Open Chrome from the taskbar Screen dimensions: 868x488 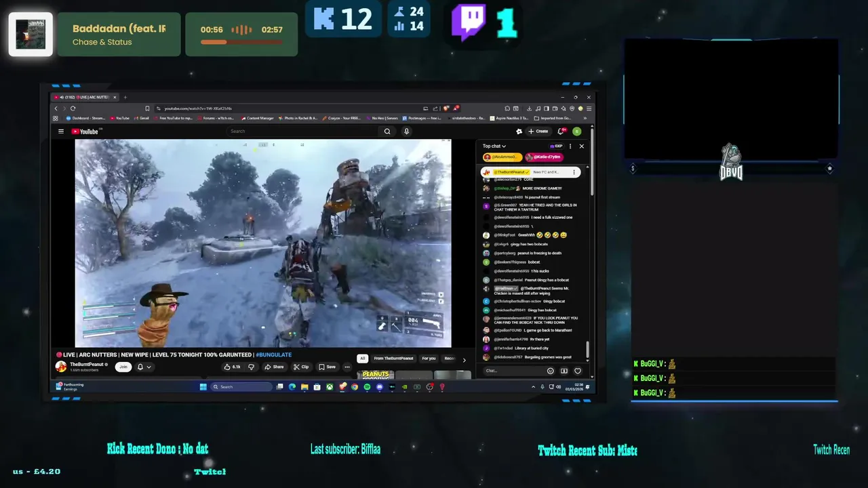click(x=355, y=387)
